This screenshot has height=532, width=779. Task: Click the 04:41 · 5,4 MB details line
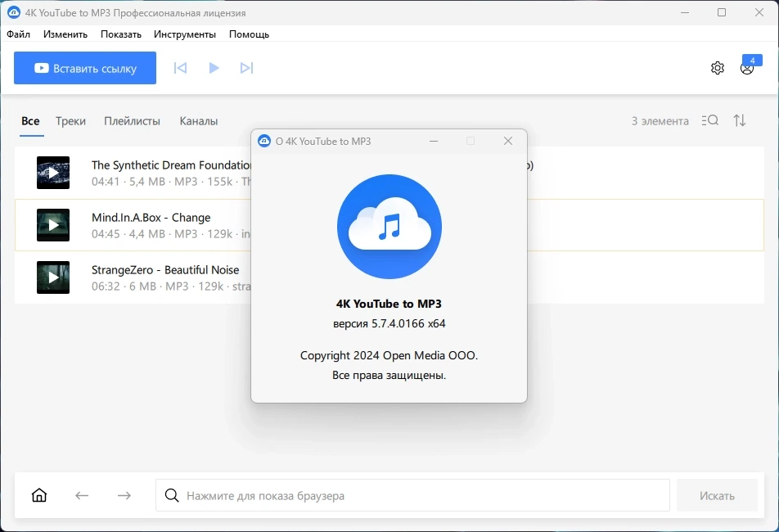(x=171, y=182)
